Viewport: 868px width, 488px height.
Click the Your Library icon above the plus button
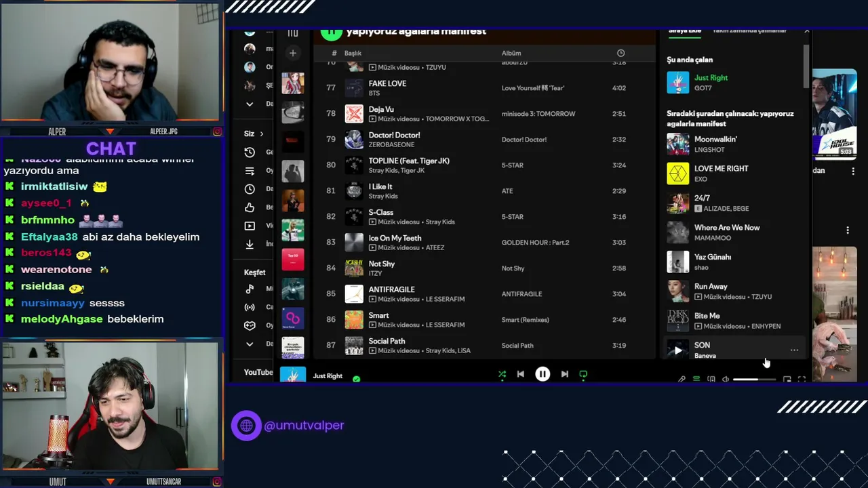coord(293,33)
